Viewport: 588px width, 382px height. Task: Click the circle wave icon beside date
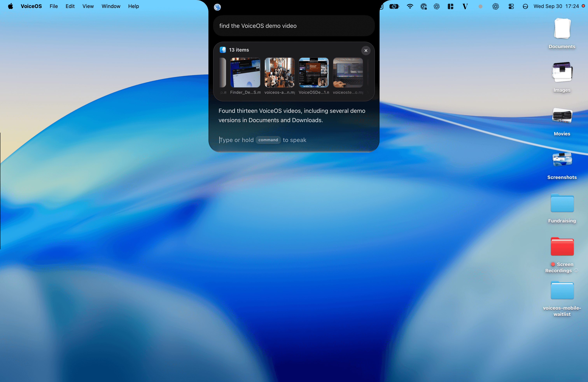[x=525, y=7]
